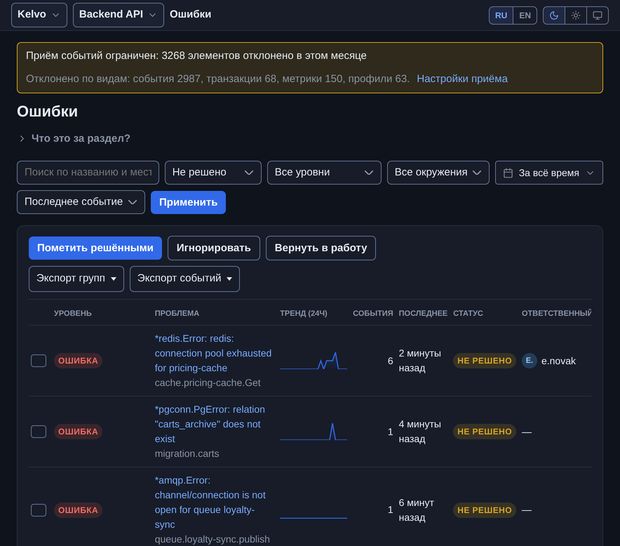Switch to light theme sun icon

(x=575, y=15)
